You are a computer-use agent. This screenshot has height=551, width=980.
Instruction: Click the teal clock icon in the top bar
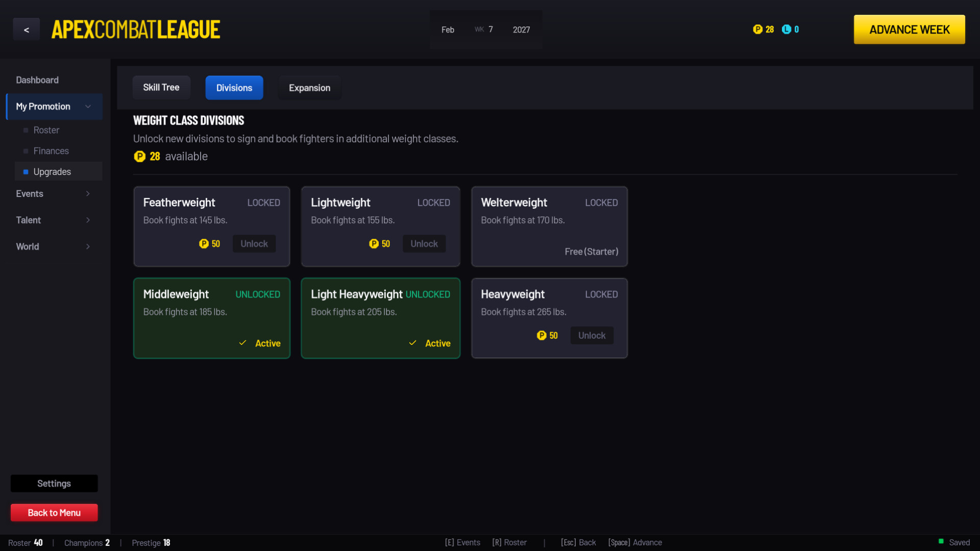(x=786, y=29)
